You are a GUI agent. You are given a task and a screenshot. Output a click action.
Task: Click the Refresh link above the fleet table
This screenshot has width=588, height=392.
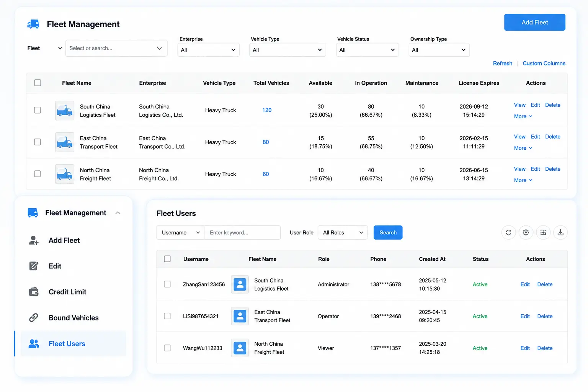pos(503,63)
